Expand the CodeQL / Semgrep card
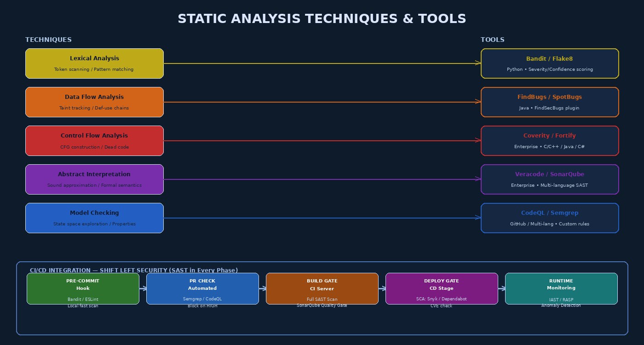 [x=550, y=218]
